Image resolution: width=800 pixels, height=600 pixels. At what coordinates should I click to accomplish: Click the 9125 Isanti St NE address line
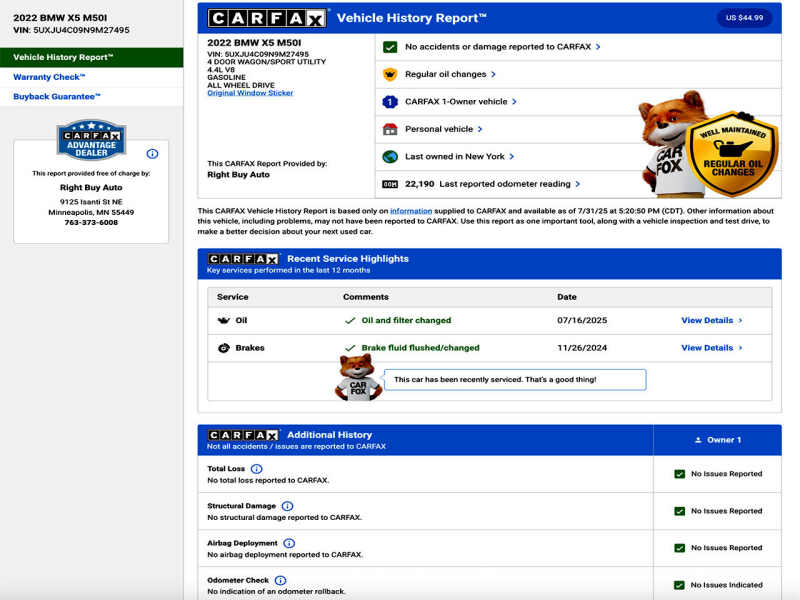(91, 202)
